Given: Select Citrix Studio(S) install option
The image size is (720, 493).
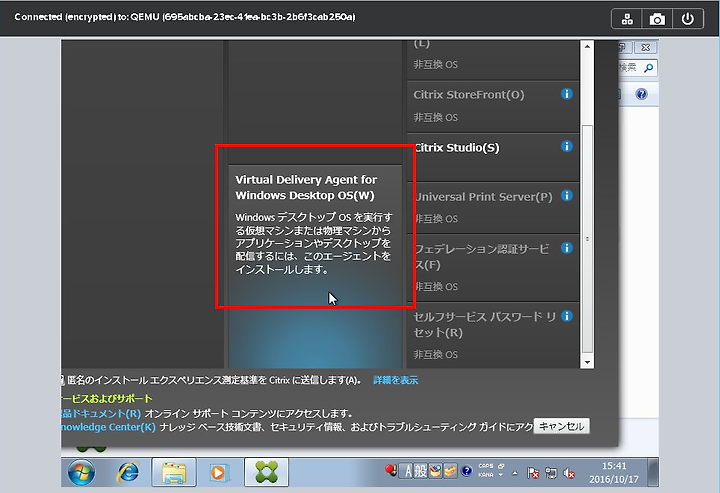Looking at the screenshot, I should 493,157.
